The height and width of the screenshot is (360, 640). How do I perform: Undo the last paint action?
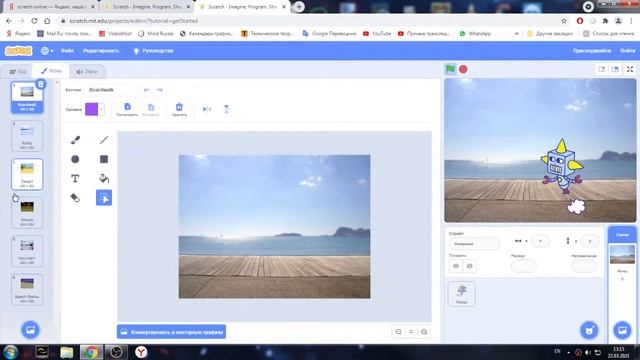[147, 90]
